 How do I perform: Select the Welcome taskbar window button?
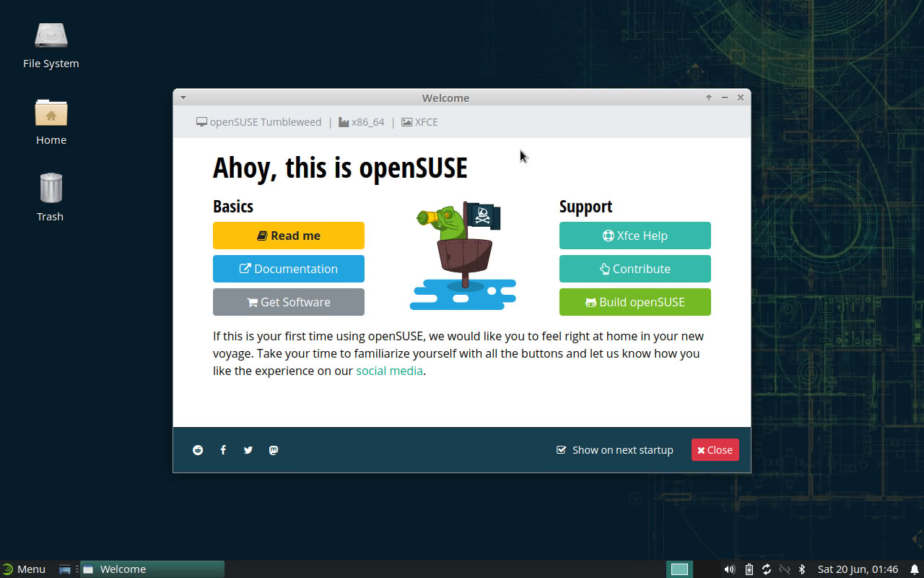(152, 569)
